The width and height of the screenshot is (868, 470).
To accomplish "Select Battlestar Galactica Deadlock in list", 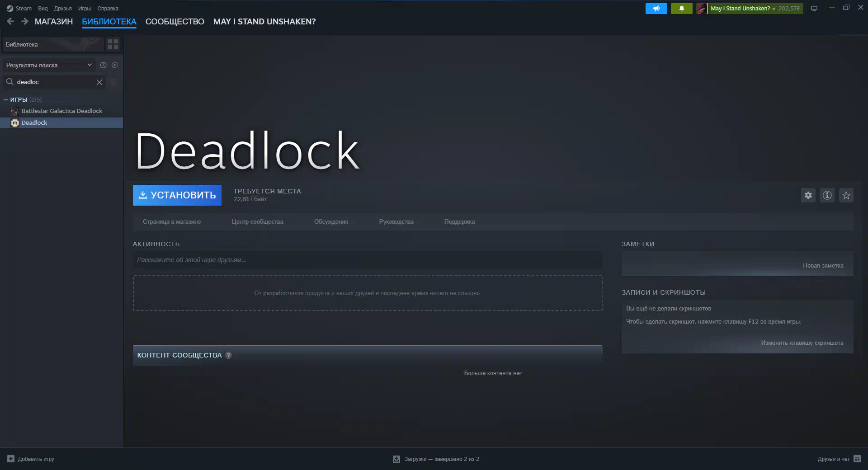I will pyautogui.click(x=61, y=111).
